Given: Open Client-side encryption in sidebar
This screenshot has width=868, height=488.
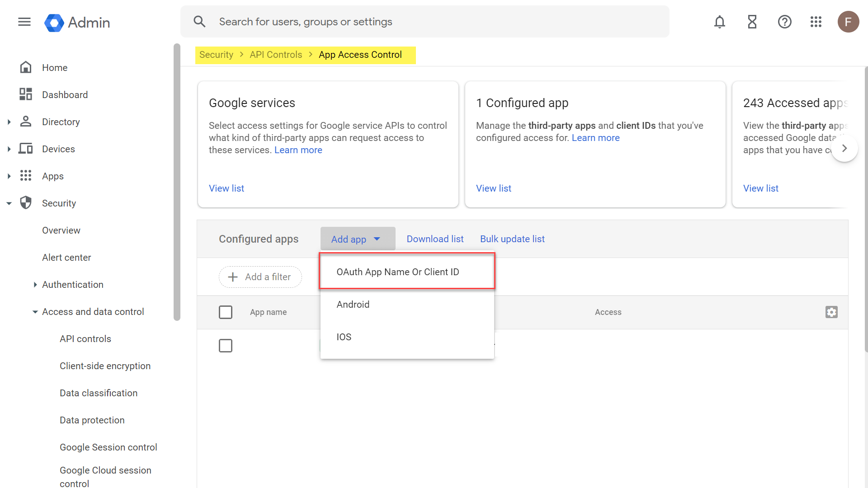Looking at the screenshot, I should tap(105, 366).
